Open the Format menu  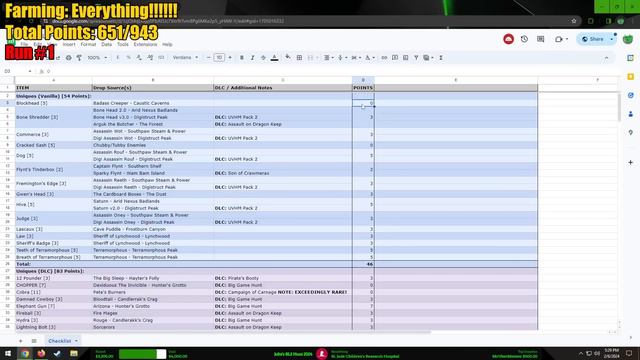pyautogui.click(x=88, y=44)
